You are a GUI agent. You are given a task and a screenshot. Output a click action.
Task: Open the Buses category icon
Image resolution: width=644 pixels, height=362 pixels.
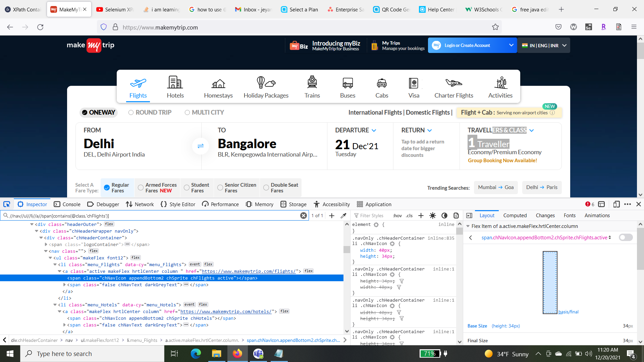pos(347,83)
